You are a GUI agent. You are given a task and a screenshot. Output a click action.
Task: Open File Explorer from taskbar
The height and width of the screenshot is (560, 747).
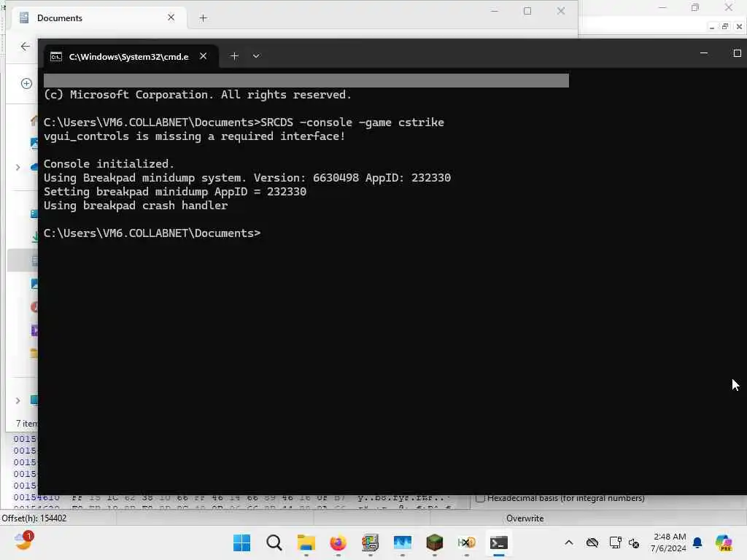click(306, 542)
